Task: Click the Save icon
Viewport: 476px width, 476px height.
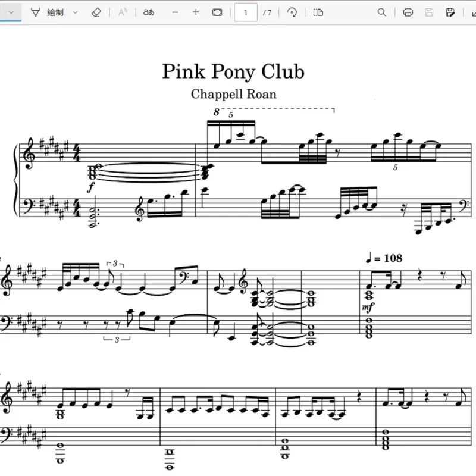Action: click(x=429, y=12)
